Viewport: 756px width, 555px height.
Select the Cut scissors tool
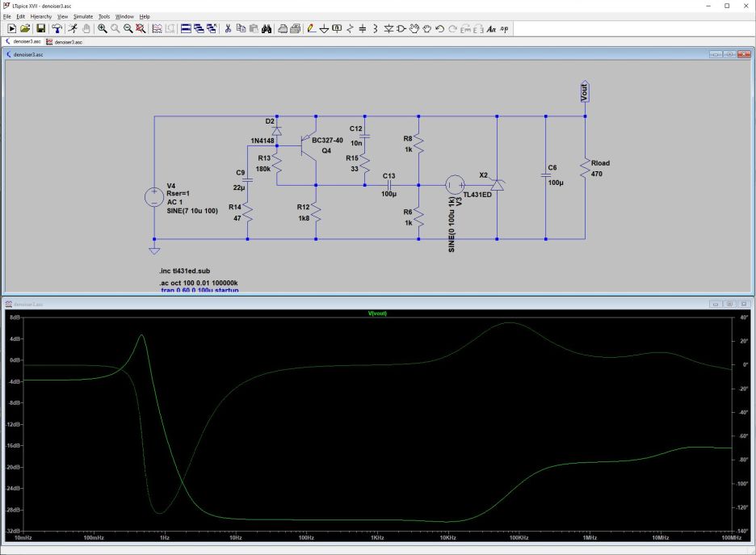228,29
